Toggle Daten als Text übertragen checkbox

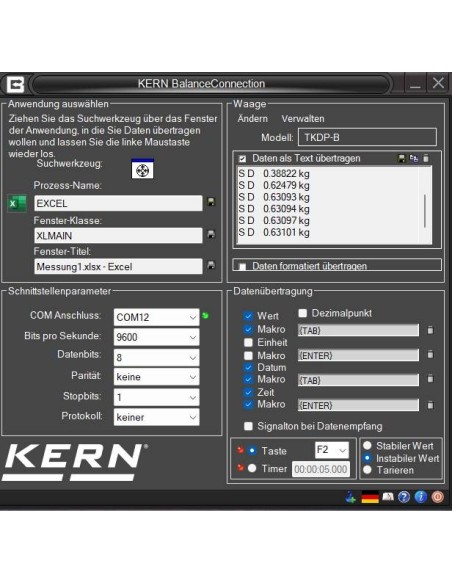click(242, 159)
